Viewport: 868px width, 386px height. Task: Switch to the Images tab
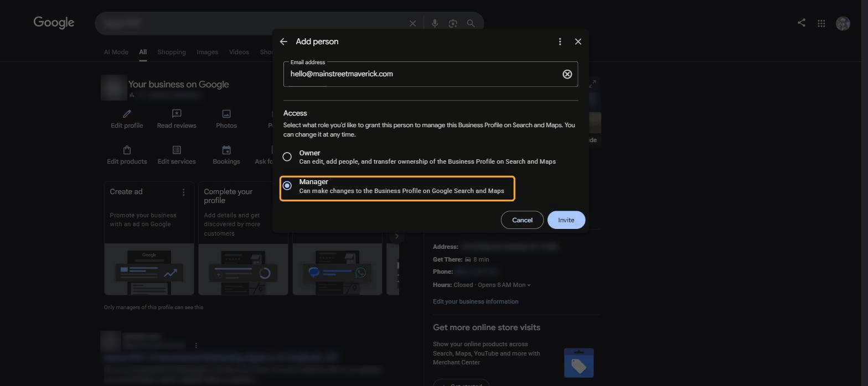coord(207,52)
